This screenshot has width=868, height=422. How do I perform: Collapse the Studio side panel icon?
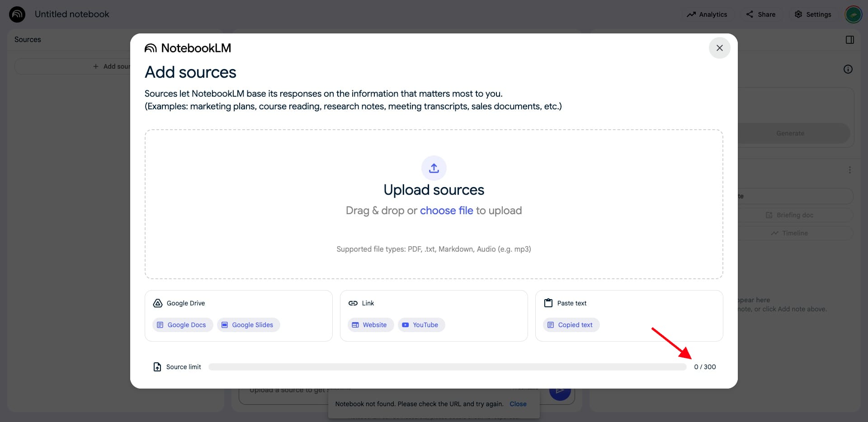pyautogui.click(x=849, y=40)
